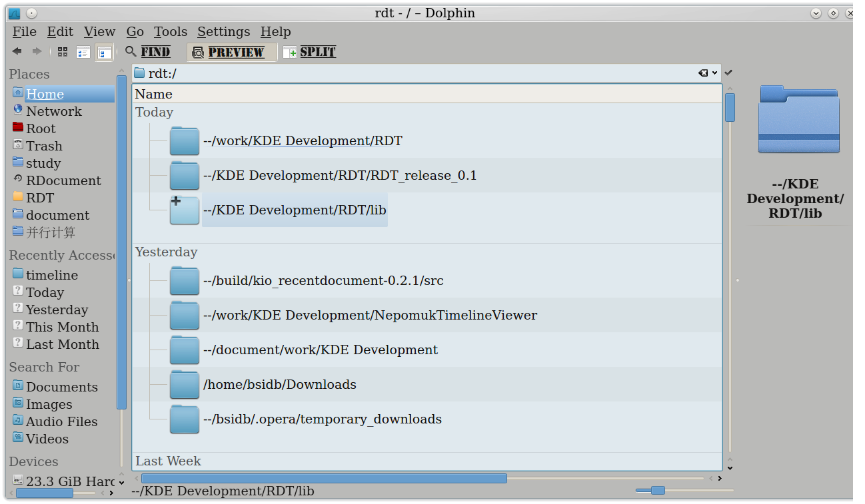Click --/build/kio_recentdocument-0.2.1/src name

click(x=323, y=281)
